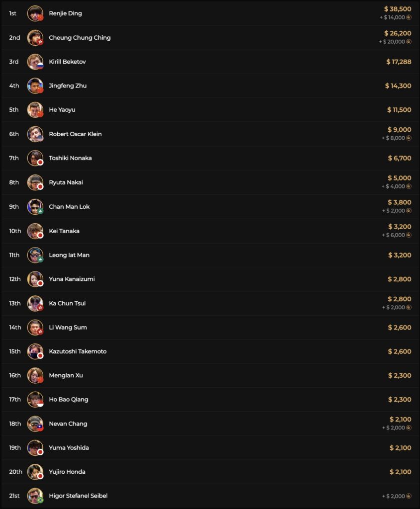Select Kirill Beketov's name
The height and width of the screenshot is (509, 420).
click(68, 62)
